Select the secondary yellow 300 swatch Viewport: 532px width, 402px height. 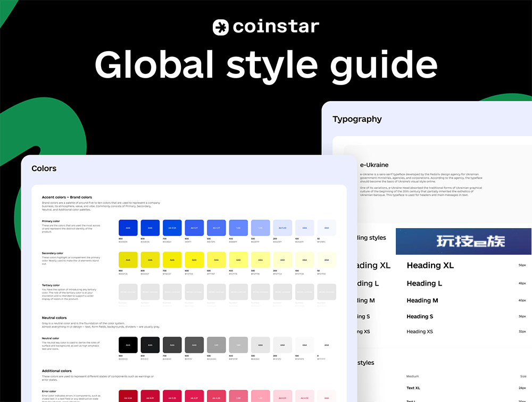click(260, 260)
